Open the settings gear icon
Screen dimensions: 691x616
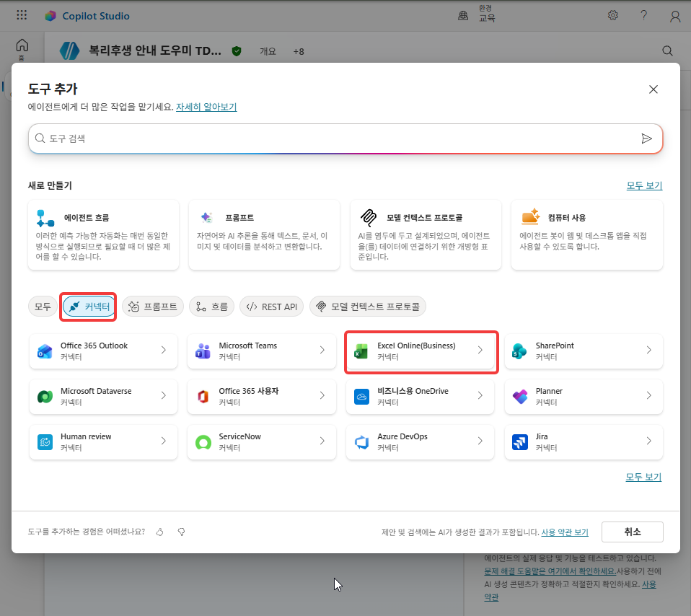pyautogui.click(x=613, y=15)
